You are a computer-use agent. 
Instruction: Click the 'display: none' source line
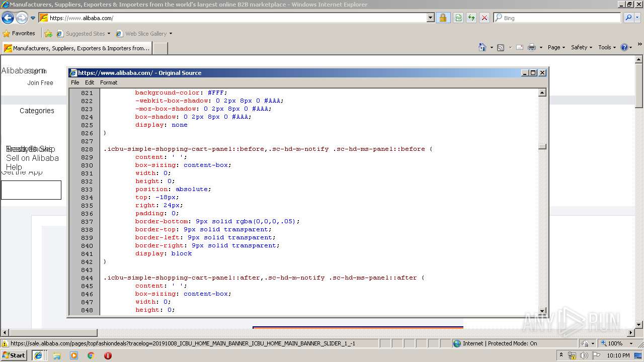click(x=161, y=125)
